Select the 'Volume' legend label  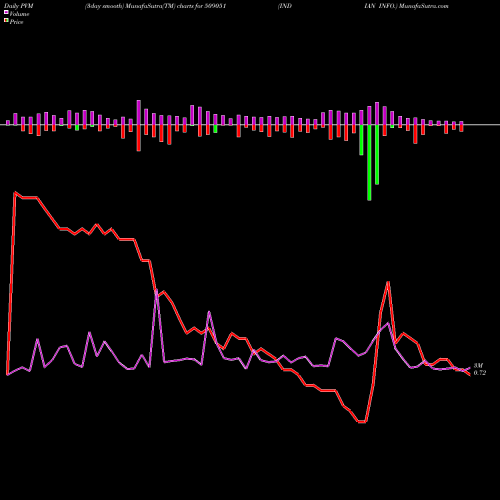tap(19, 14)
